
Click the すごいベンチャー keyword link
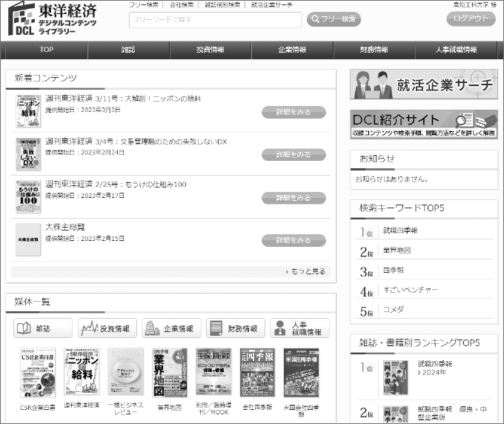[410, 290]
